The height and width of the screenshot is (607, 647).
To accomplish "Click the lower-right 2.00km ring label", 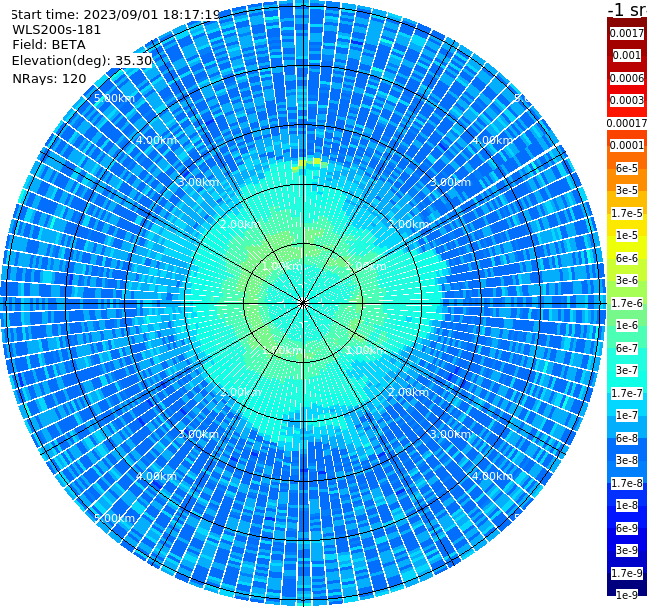I will pyautogui.click(x=409, y=392).
